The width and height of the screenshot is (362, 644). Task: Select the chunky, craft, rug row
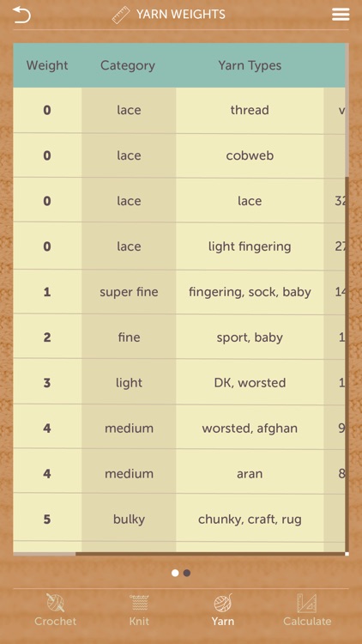(179, 519)
